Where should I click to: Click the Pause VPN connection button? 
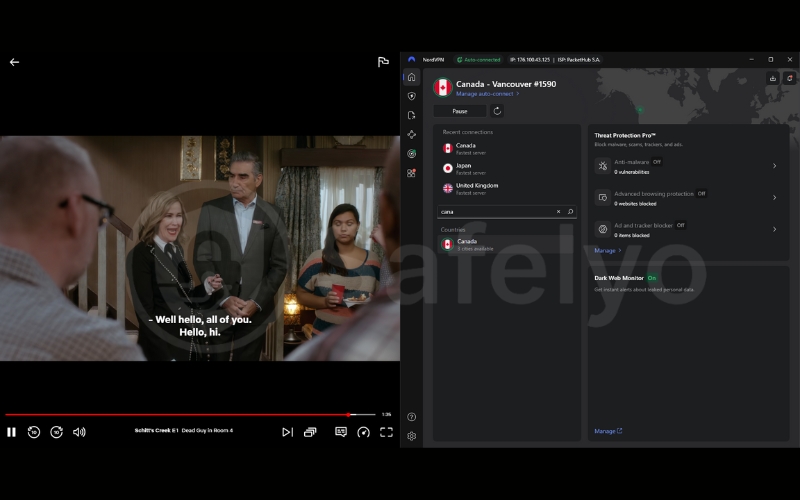(460, 111)
